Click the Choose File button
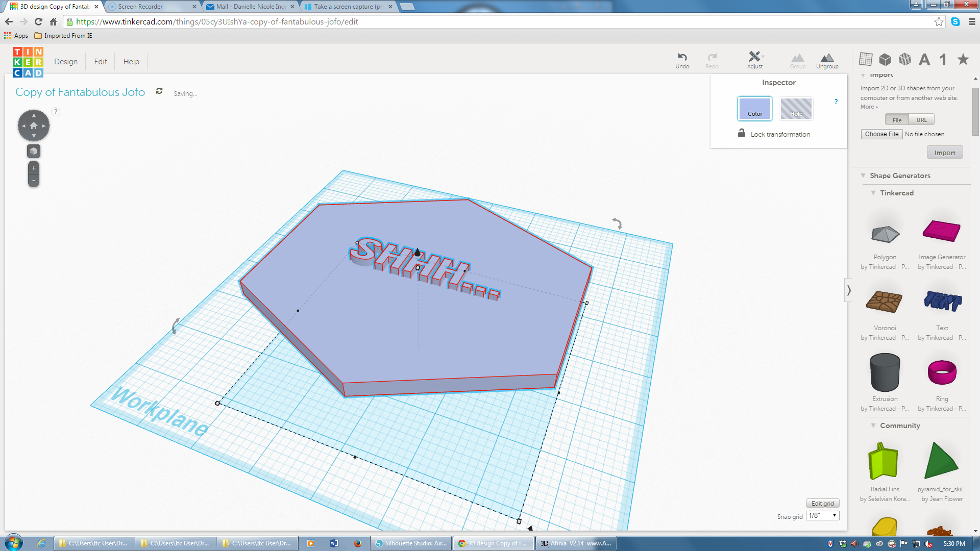 (x=881, y=134)
